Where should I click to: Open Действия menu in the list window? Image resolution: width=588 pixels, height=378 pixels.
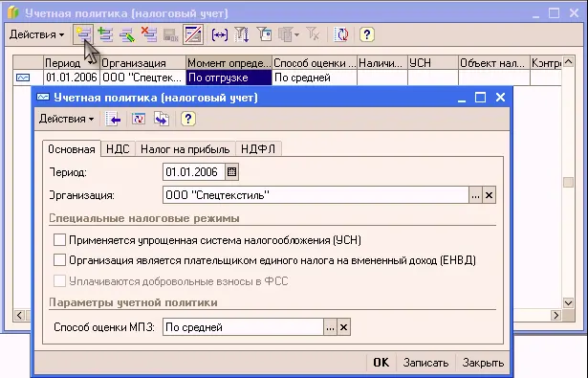pyautogui.click(x=36, y=34)
